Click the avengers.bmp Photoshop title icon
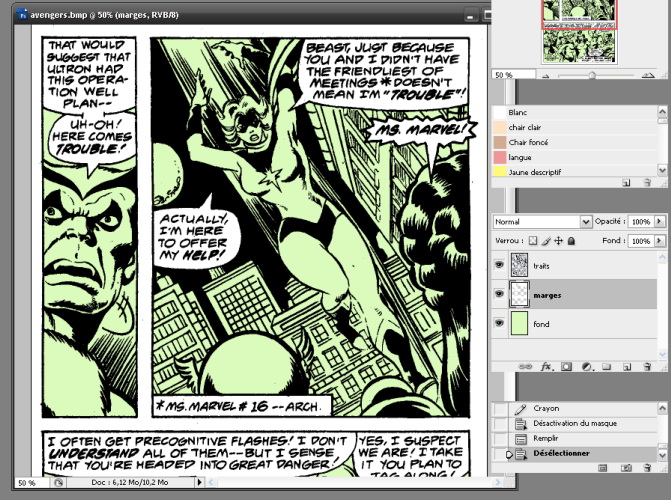 coord(22,15)
